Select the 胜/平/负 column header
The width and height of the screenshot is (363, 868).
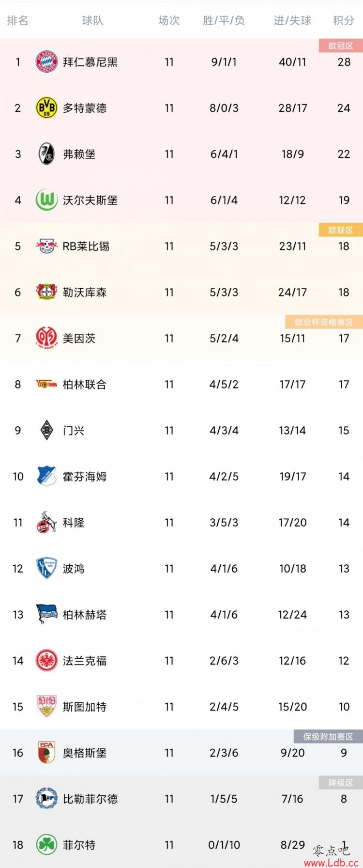point(224,20)
